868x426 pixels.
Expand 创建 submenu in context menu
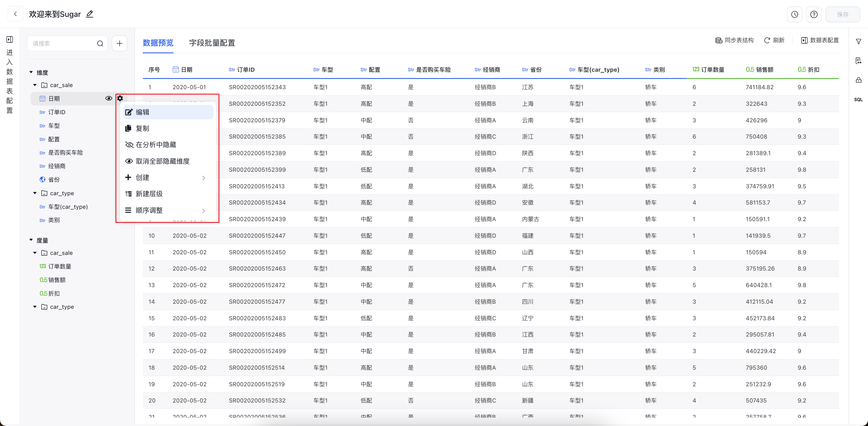(168, 177)
